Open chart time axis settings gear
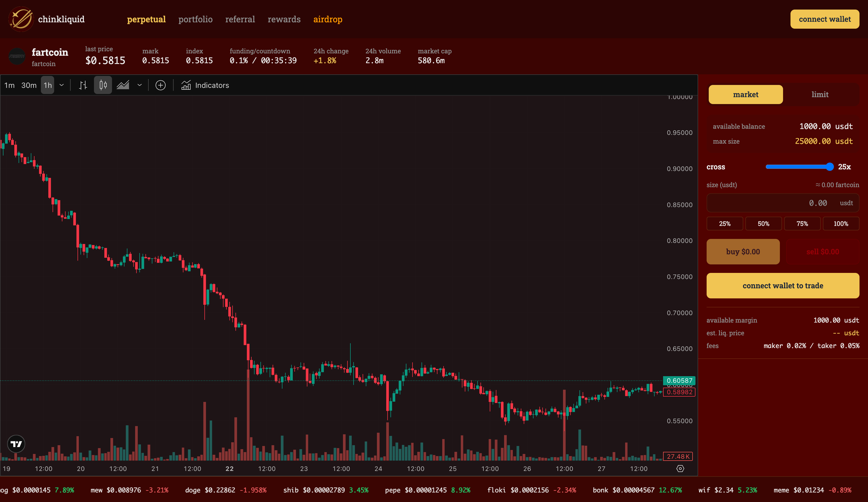This screenshot has height=502, width=868. click(680, 469)
